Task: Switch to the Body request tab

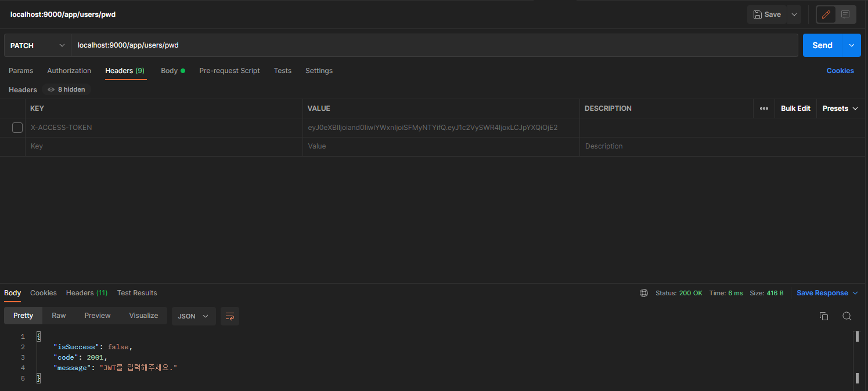Action: [x=172, y=71]
